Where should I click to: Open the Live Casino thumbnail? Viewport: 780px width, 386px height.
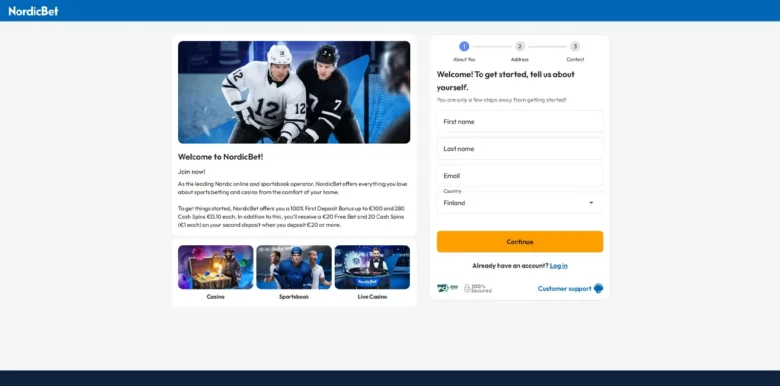coord(372,267)
